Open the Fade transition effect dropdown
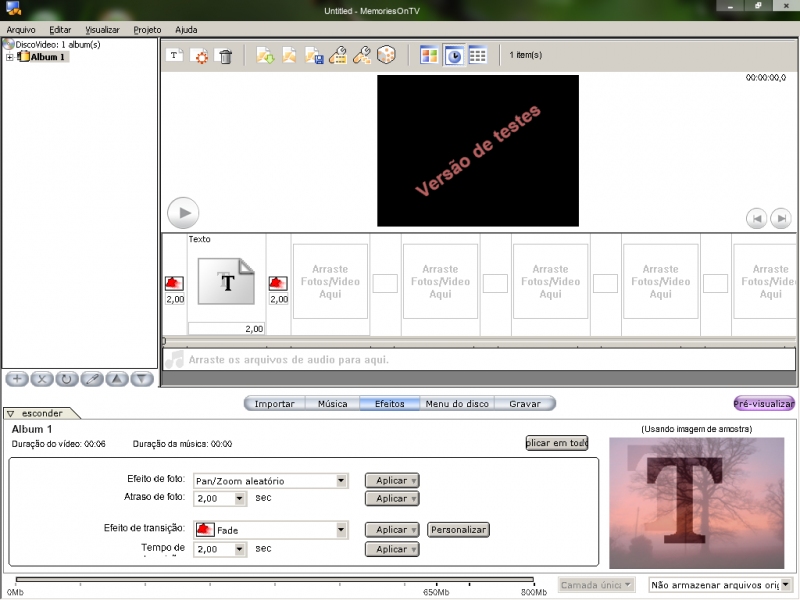 341,530
